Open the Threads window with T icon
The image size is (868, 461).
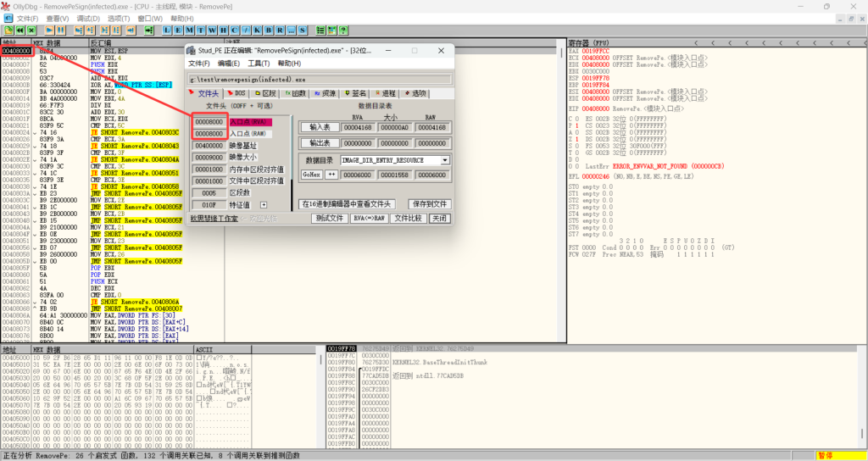[x=200, y=31]
